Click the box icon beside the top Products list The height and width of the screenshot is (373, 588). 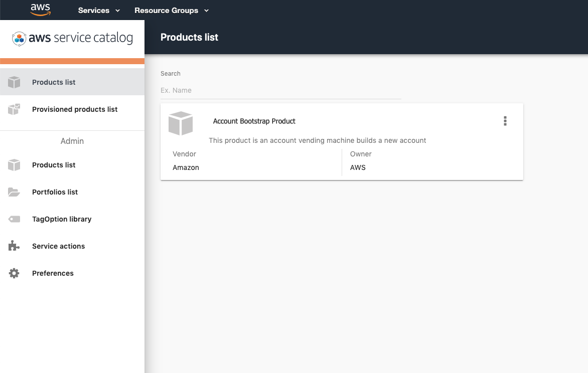click(14, 82)
